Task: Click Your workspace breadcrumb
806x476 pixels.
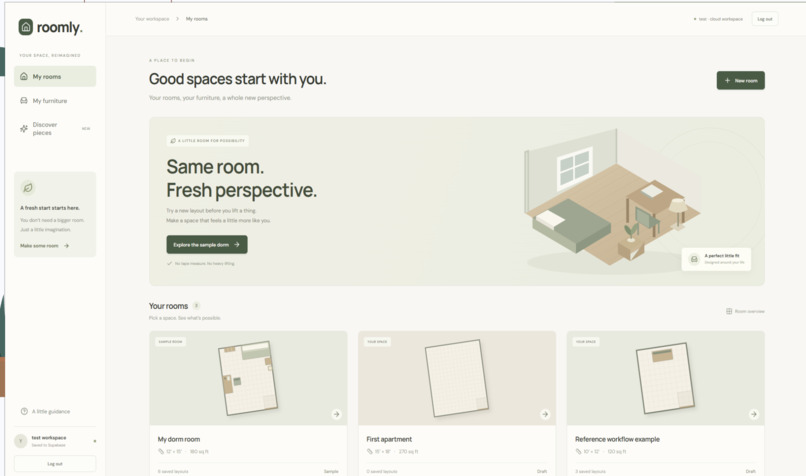Action: (152, 19)
